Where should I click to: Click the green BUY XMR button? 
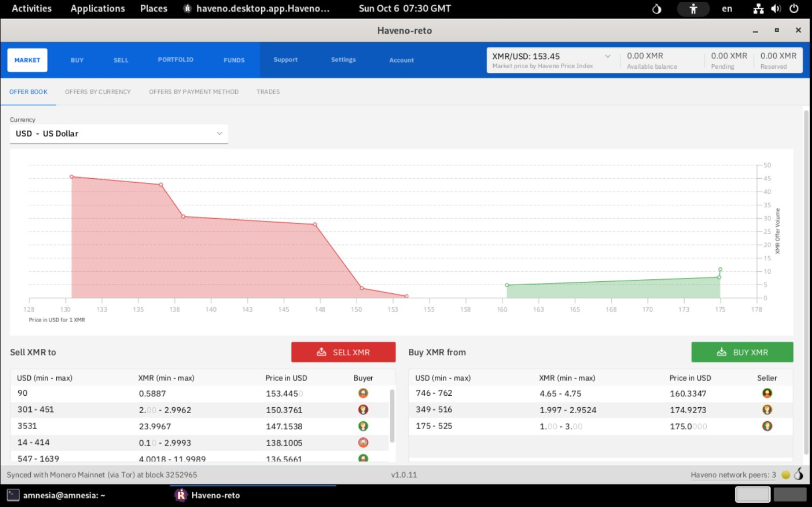tap(742, 352)
